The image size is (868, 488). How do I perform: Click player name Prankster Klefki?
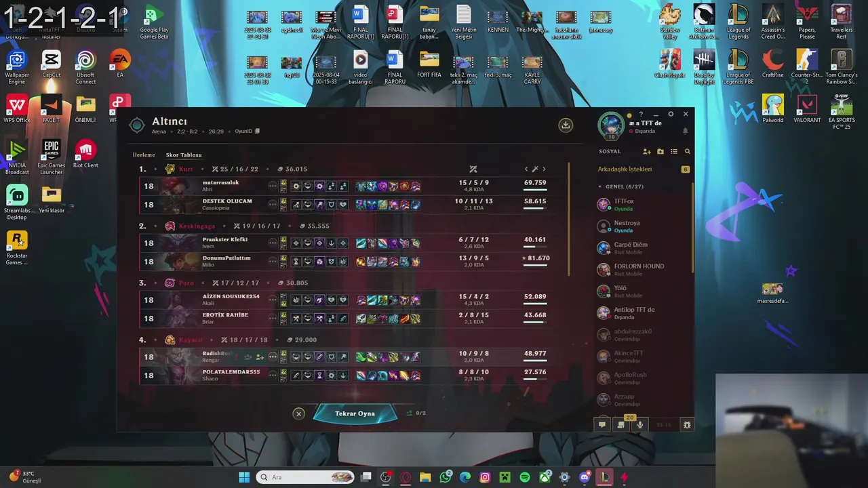click(224, 240)
